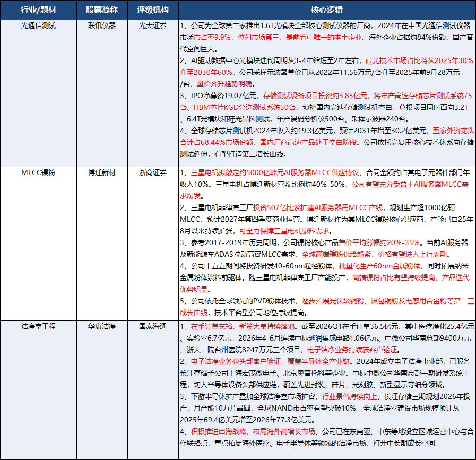Click red text 积极推进出海战略，布局海外高增长市场

pos(253,431)
